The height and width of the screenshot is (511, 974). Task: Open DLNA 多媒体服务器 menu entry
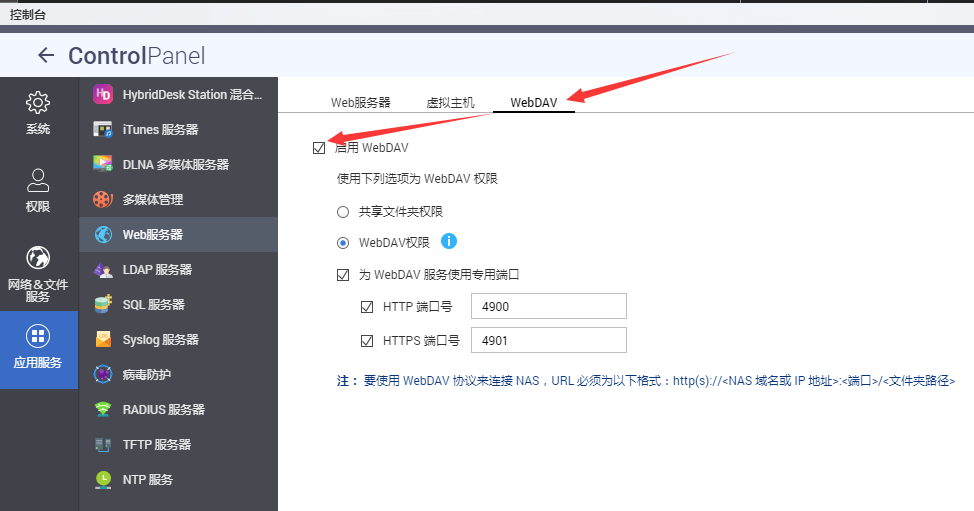point(178,164)
